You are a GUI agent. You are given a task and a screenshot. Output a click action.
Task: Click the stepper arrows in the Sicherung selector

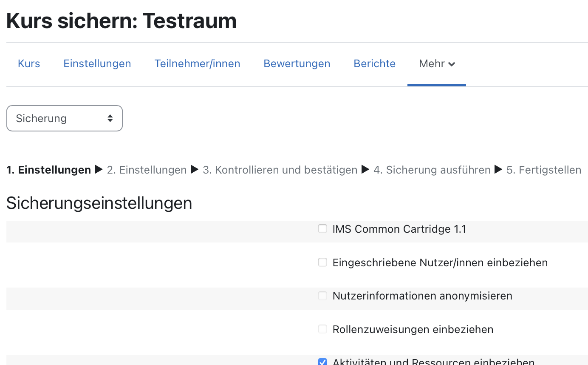click(111, 118)
